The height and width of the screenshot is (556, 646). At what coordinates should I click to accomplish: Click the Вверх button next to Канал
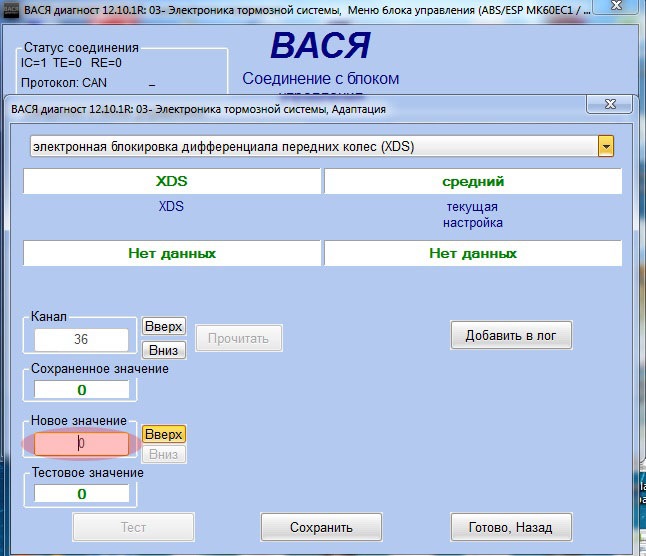(x=164, y=327)
